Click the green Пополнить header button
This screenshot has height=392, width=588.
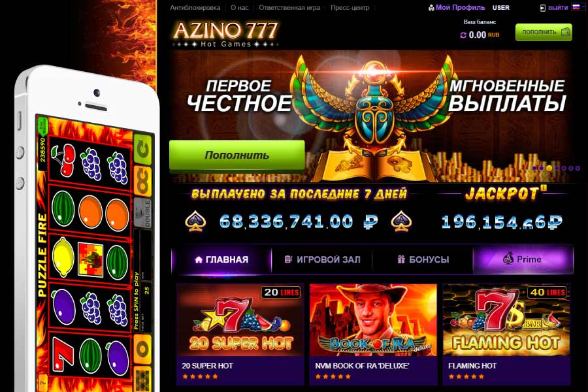544,32
